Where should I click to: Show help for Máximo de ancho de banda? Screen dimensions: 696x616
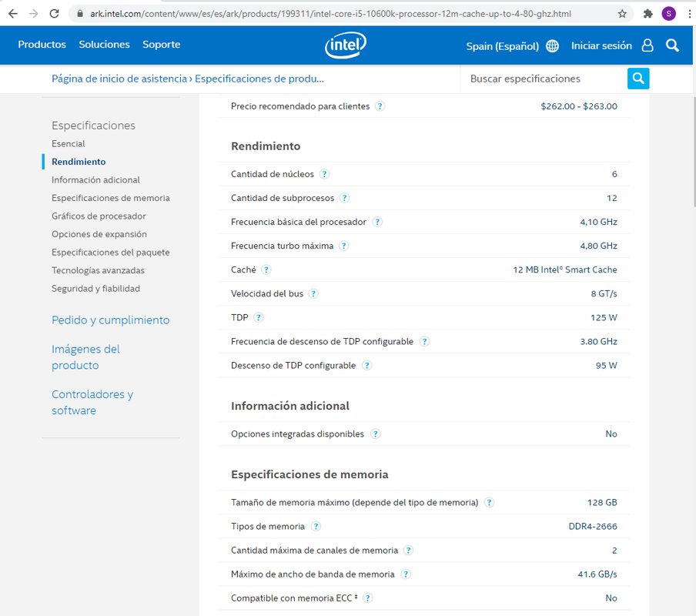tap(405, 574)
